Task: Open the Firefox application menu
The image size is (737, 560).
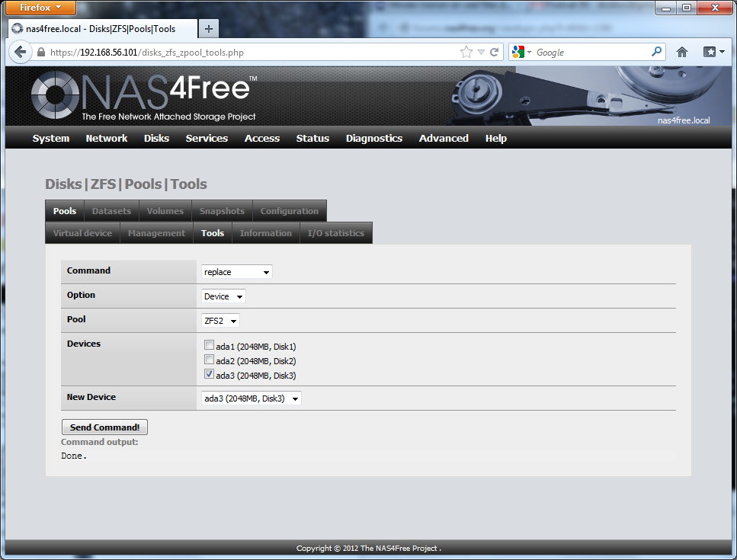Action: point(41,8)
